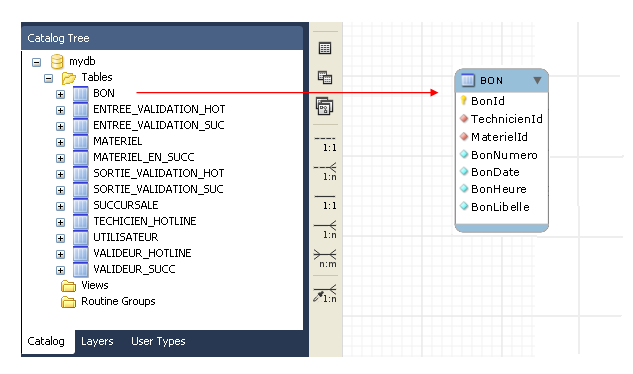Choose the solid 1:1 identifying relationship tool
Image resolution: width=633 pixels, height=374 pixels.
pyautogui.click(x=325, y=202)
